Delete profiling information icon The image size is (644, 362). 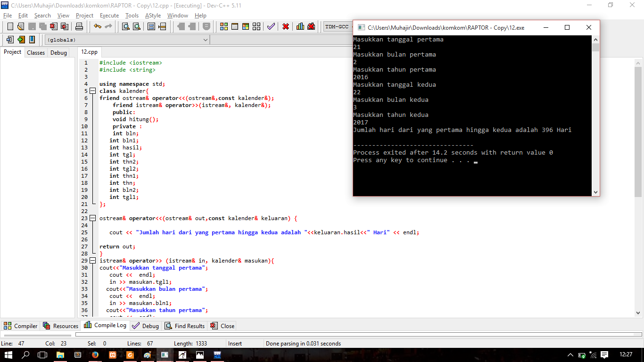click(311, 26)
